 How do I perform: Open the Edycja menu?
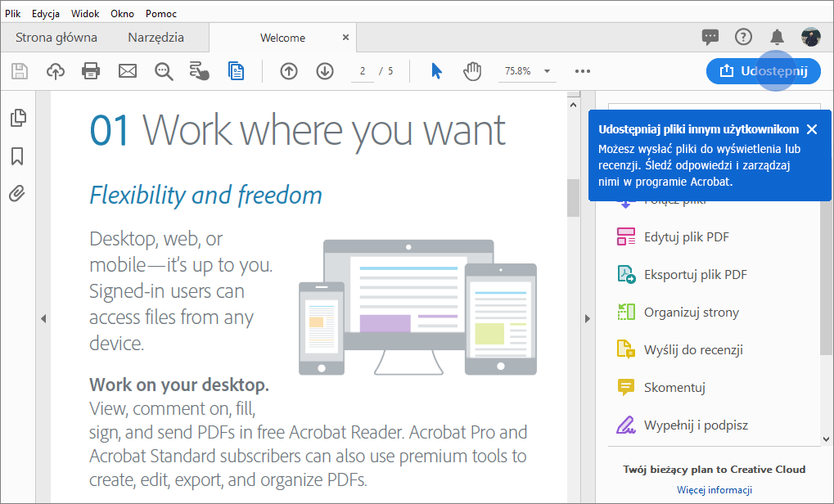[46, 13]
